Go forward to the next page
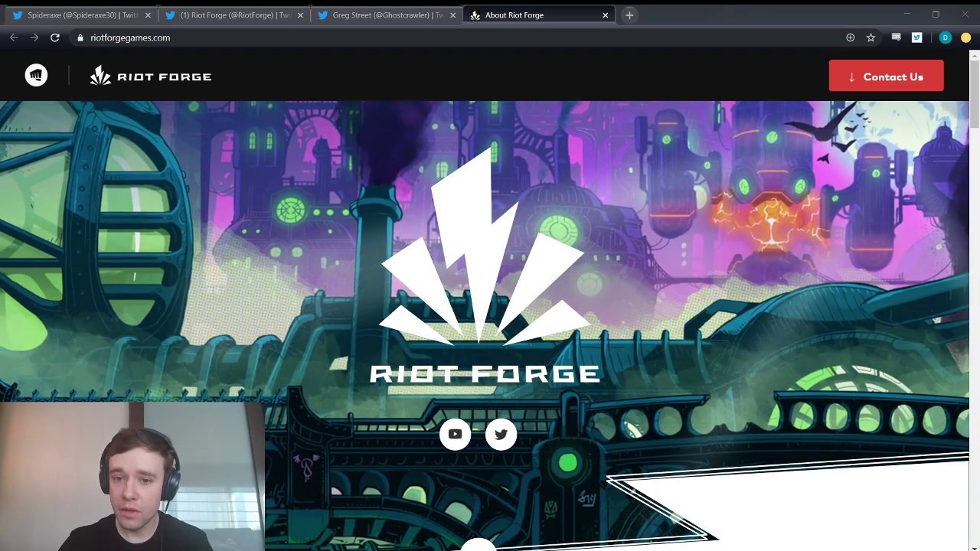The image size is (980, 551). [34, 37]
